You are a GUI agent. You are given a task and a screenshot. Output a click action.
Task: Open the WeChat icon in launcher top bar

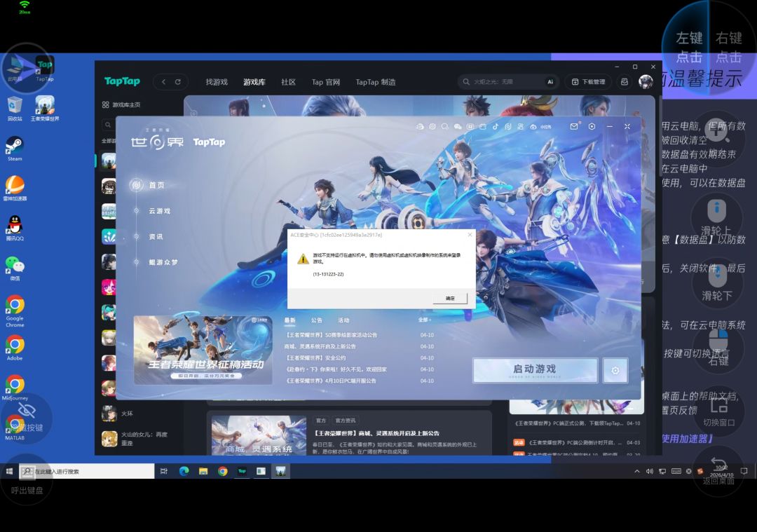coord(457,126)
